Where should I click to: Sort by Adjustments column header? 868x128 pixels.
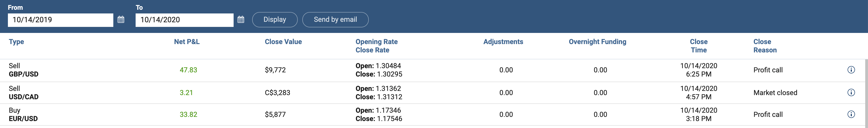pyautogui.click(x=503, y=42)
